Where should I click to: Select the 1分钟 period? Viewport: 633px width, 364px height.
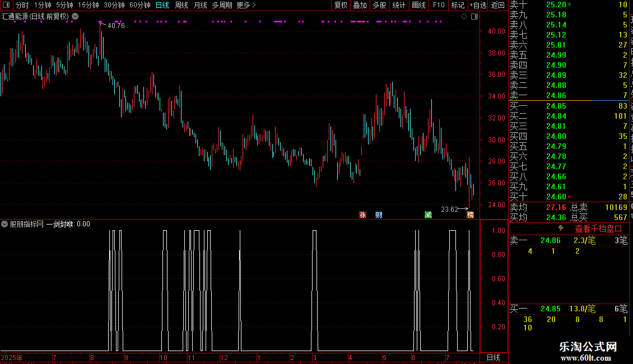tap(43, 5)
